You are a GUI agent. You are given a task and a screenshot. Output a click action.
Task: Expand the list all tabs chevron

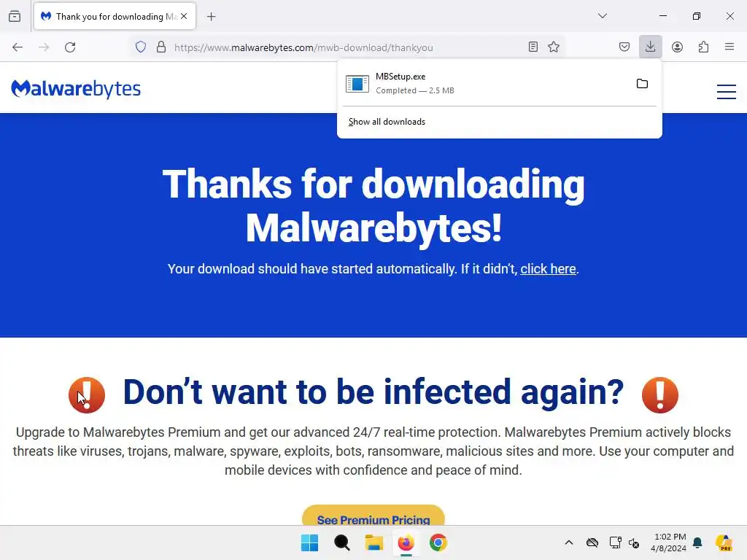602,16
